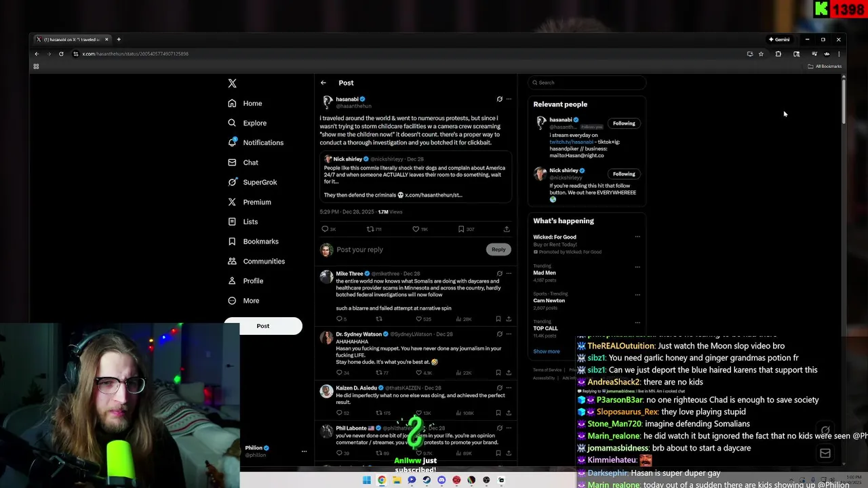Open All Bookmarks folder
This screenshot has height=488, width=868.
(x=825, y=66)
